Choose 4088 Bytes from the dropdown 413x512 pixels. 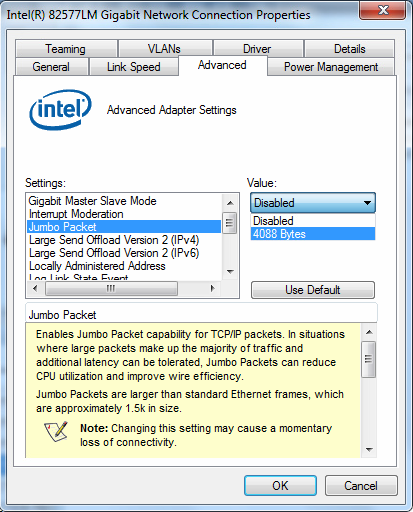(x=313, y=234)
